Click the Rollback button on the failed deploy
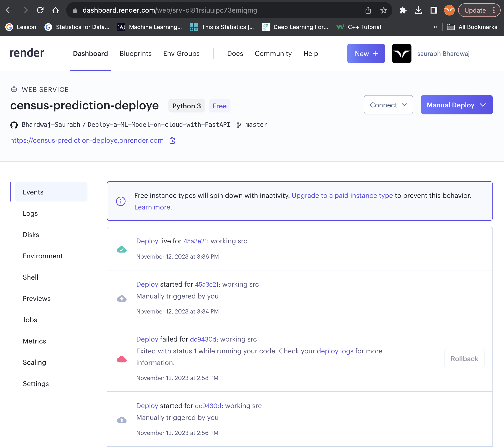This screenshot has width=504, height=447. coord(464,358)
